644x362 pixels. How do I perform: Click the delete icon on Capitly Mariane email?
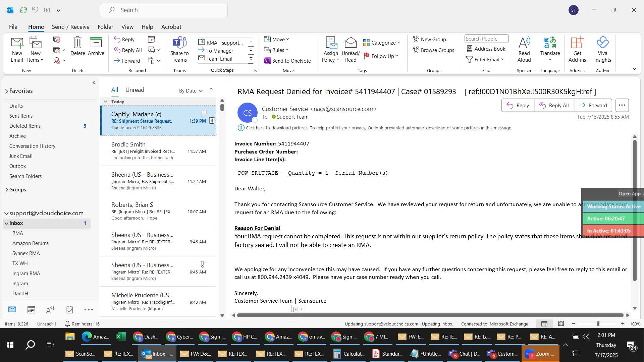[x=212, y=120]
